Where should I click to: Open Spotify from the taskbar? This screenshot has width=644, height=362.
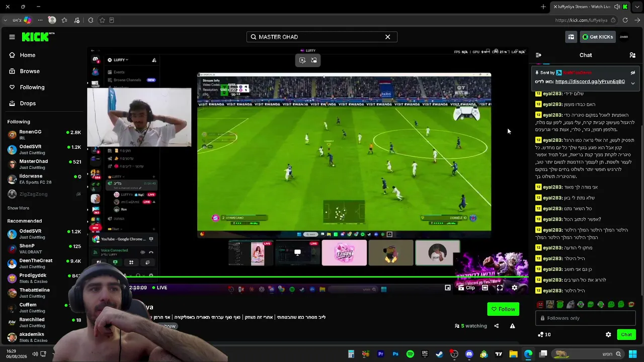pyautogui.click(x=410, y=354)
